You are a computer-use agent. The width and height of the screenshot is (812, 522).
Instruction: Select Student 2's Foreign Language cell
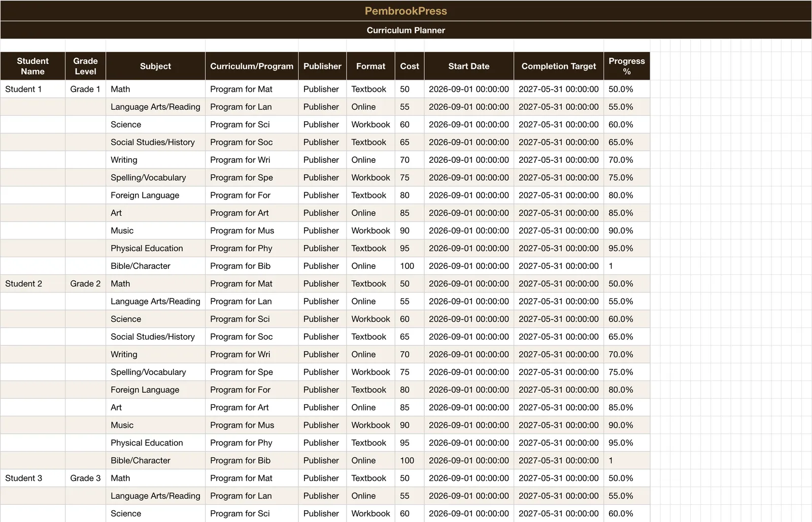(x=155, y=390)
